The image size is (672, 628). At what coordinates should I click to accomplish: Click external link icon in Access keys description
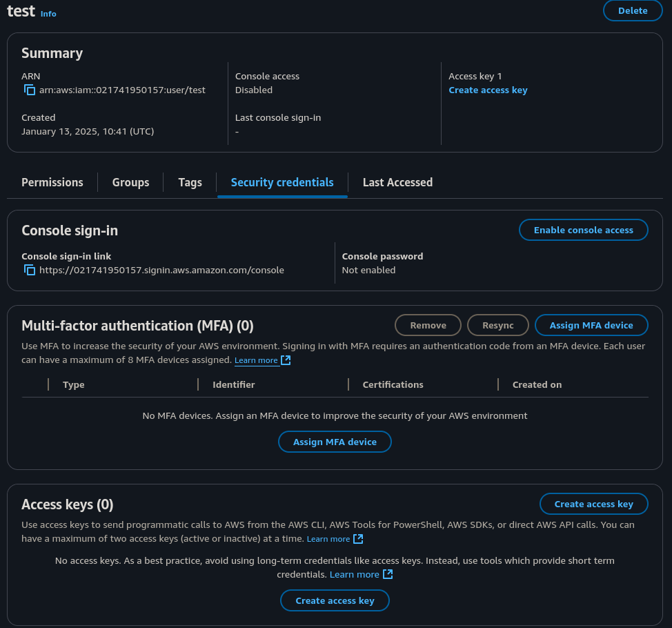click(x=358, y=539)
